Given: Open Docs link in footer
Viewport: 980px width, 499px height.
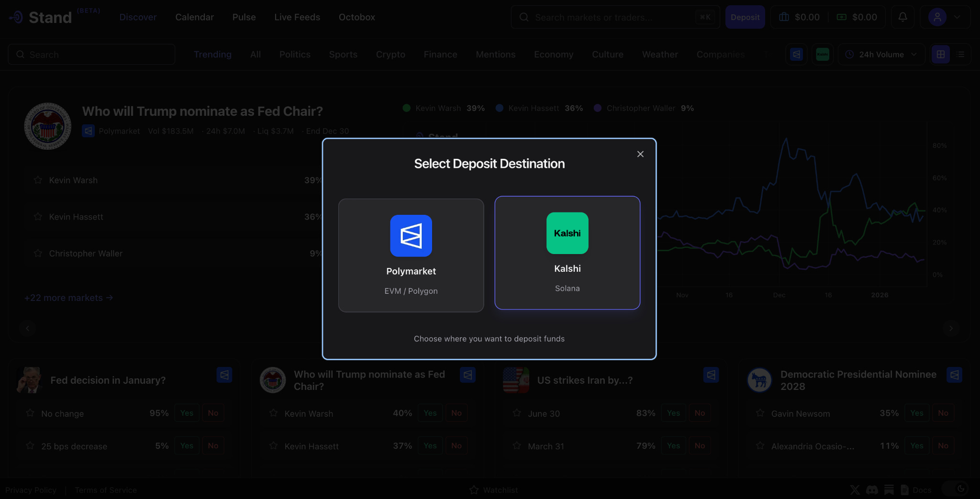Looking at the screenshot, I should point(916,490).
